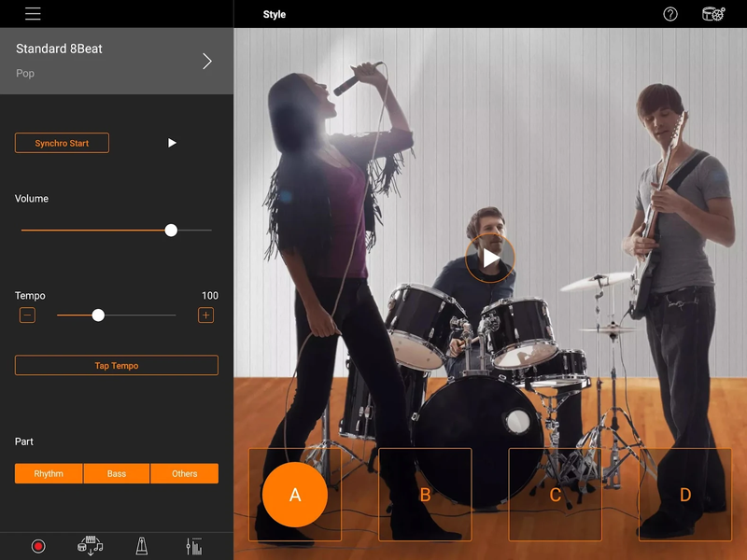Enable the Rhythm part

pyautogui.click(x=48, y=473)
